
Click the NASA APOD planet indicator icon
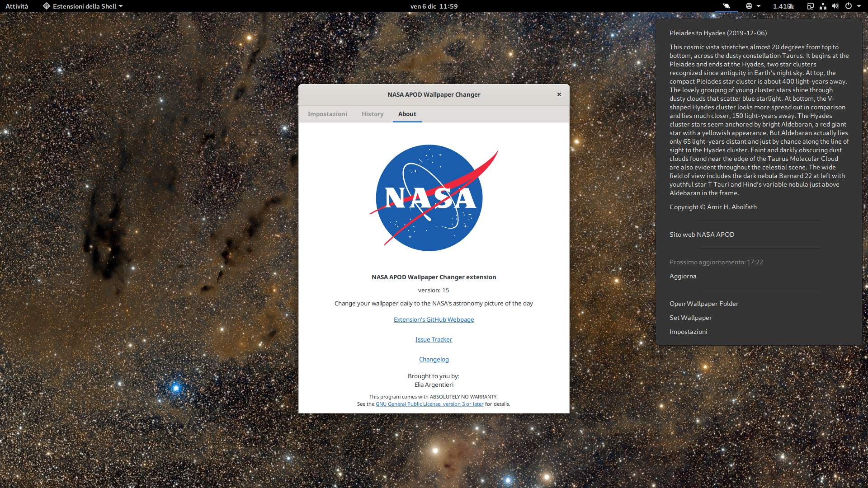click(x=726, y=6)
